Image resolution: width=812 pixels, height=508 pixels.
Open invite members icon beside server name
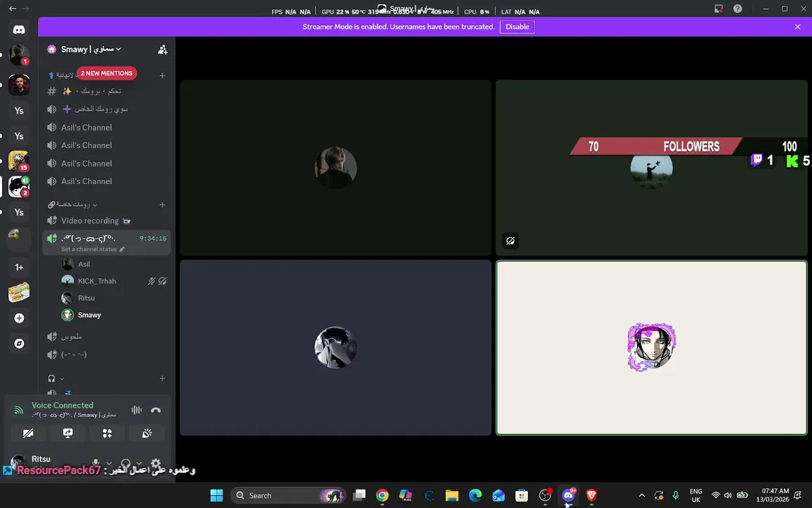click(163, 49)
